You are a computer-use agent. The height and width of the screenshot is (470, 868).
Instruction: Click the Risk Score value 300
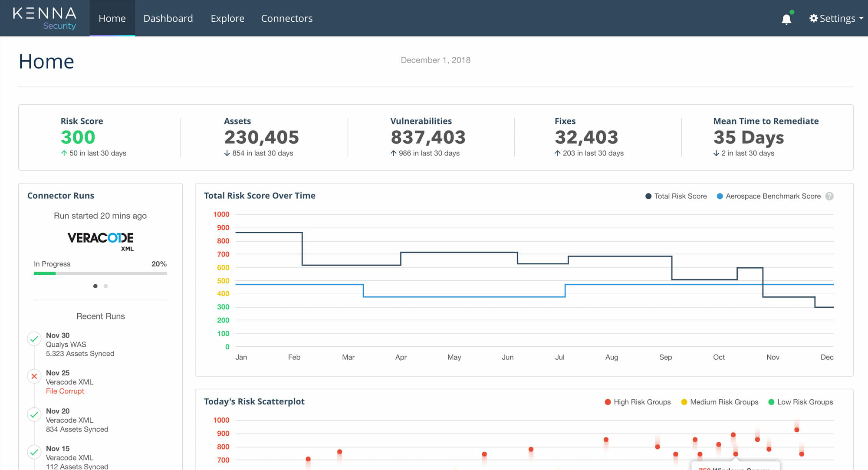pos(78,137)
